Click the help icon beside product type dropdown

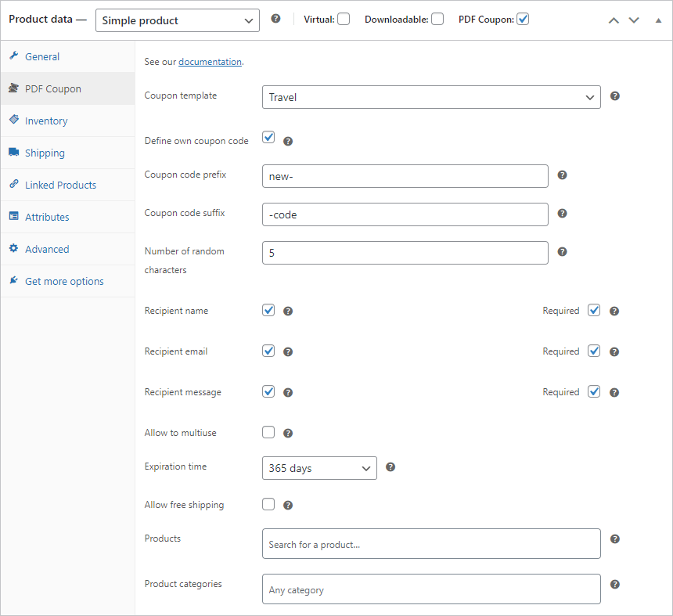coord(276,19)
